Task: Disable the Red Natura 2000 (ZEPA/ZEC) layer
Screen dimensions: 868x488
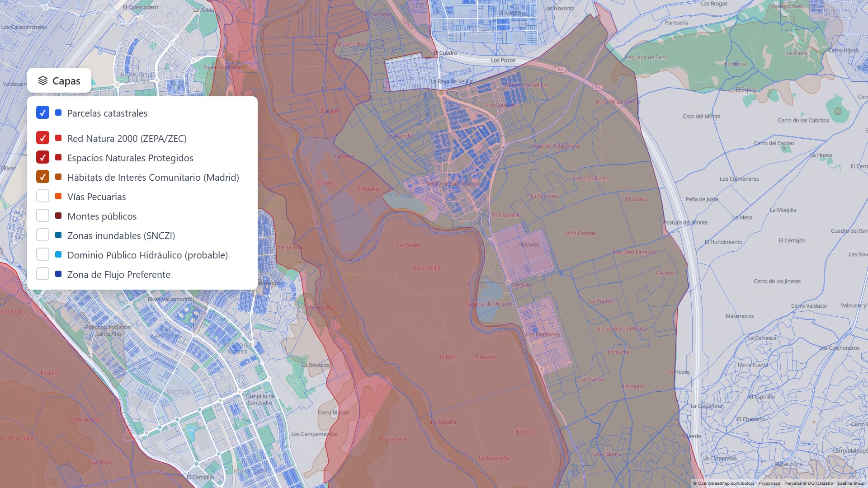Action: (x=42, y=138)
